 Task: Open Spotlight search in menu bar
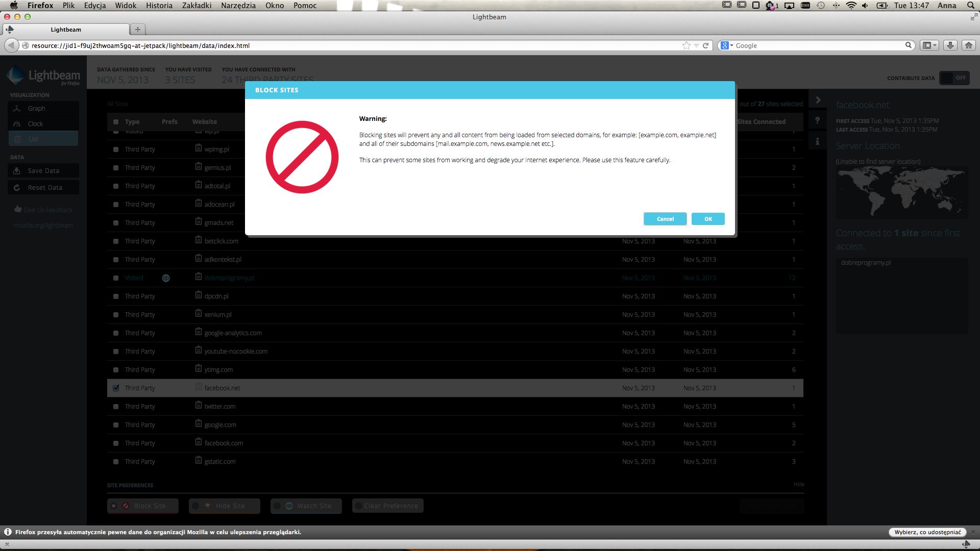(971, 6)
